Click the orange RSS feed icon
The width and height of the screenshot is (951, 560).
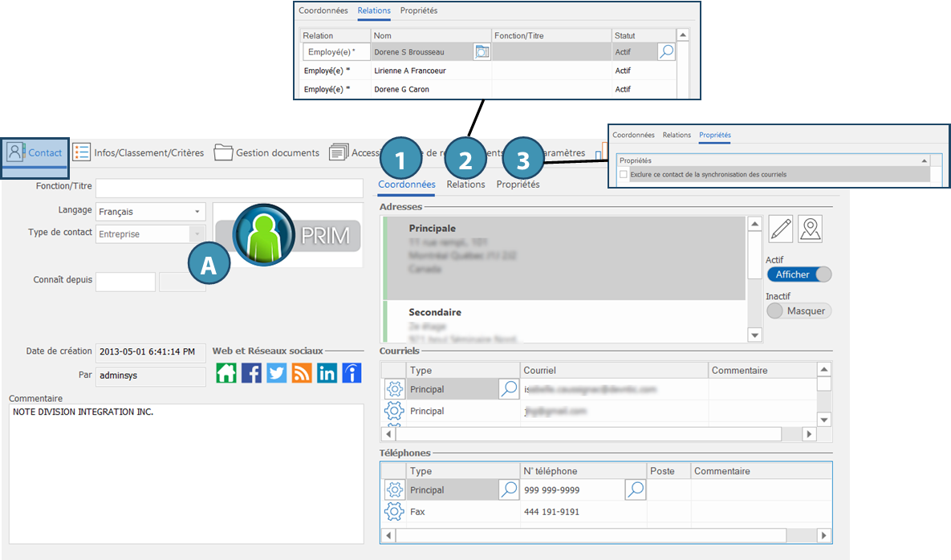tap(302, 373)
